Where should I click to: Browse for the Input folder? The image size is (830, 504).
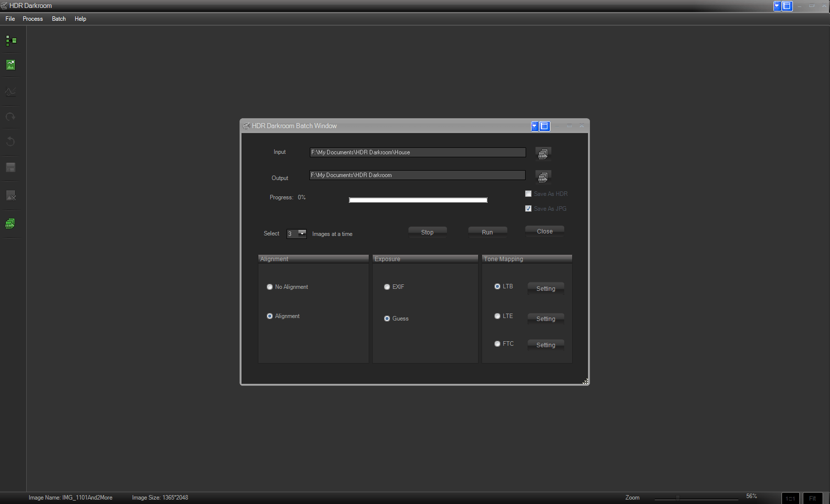[x=543, y=153]
